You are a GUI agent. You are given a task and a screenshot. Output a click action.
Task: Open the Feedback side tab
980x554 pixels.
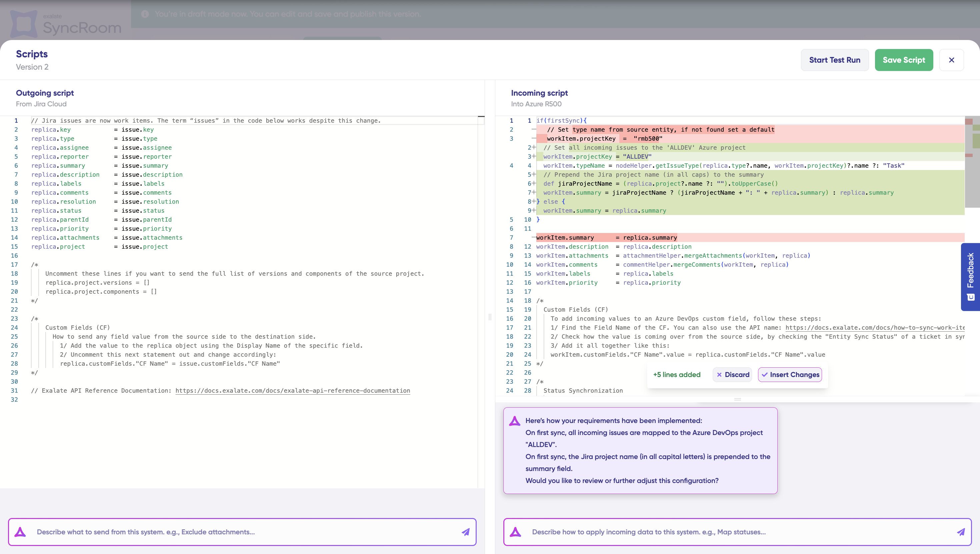(970, 277)
